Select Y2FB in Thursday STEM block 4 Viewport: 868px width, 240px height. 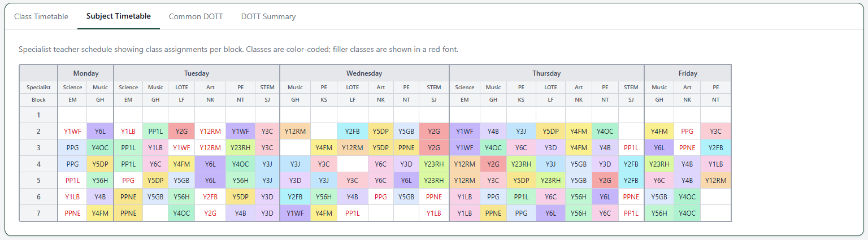[631, 164]
